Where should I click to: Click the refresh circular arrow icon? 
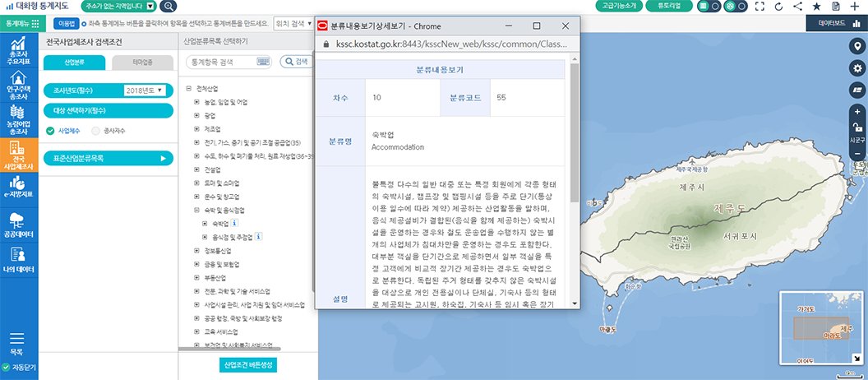(778, 7)
